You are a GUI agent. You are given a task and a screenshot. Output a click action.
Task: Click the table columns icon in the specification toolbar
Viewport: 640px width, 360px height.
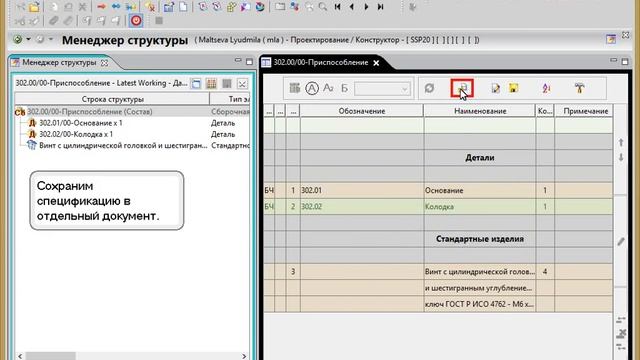point(295,88)
